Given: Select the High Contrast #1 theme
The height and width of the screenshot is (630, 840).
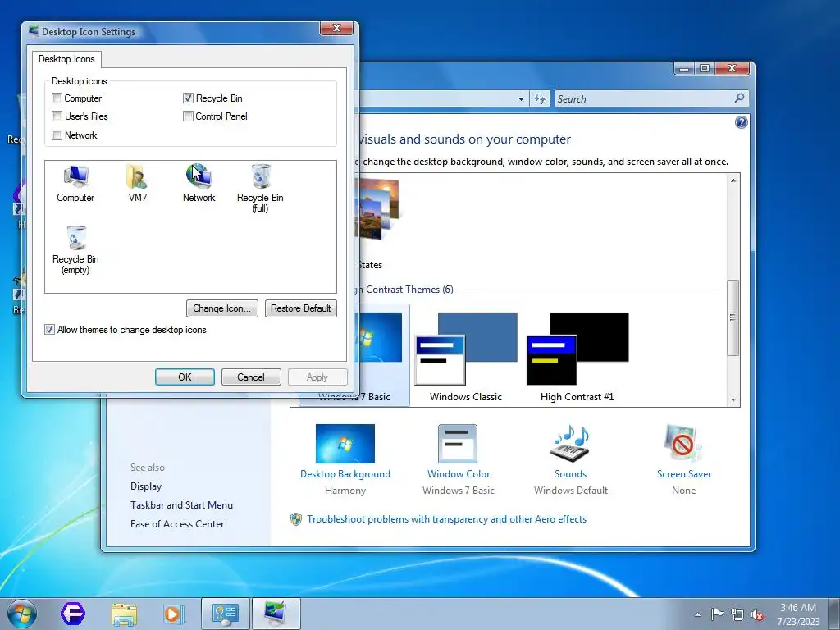Looking at the screenshot, I should click(x=577, y=358).
